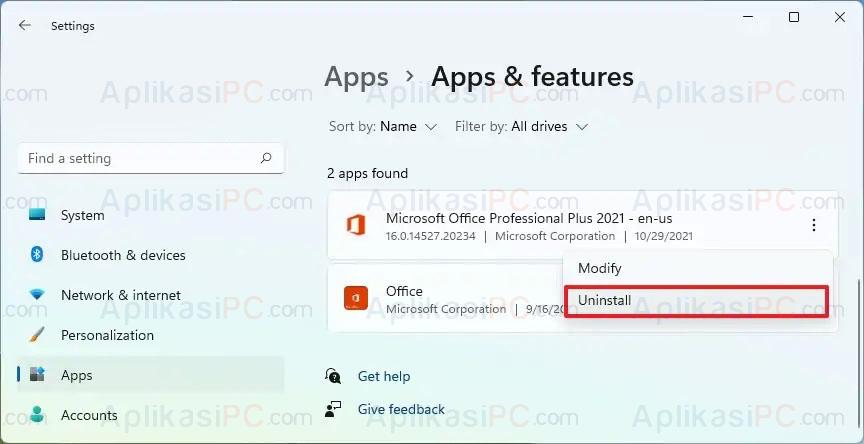This screenshot has height=444, width=864.
Task: Click the Apps breadcrumb link
Action: [x=356, y=76]
